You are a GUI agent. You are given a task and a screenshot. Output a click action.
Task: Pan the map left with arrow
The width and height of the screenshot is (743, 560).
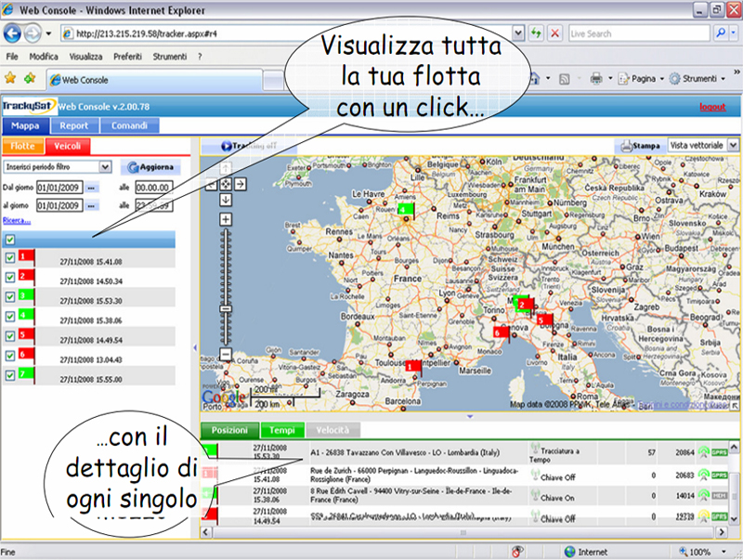coord(211,184)
